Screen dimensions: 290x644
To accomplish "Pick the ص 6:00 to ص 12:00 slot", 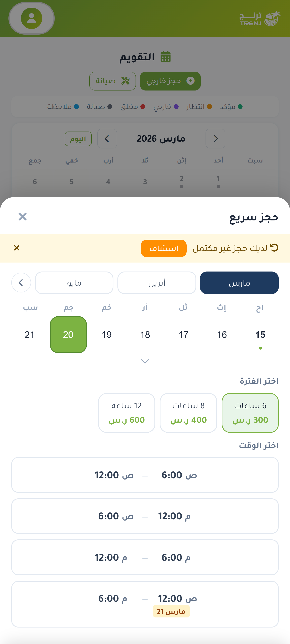I will 145,475.
